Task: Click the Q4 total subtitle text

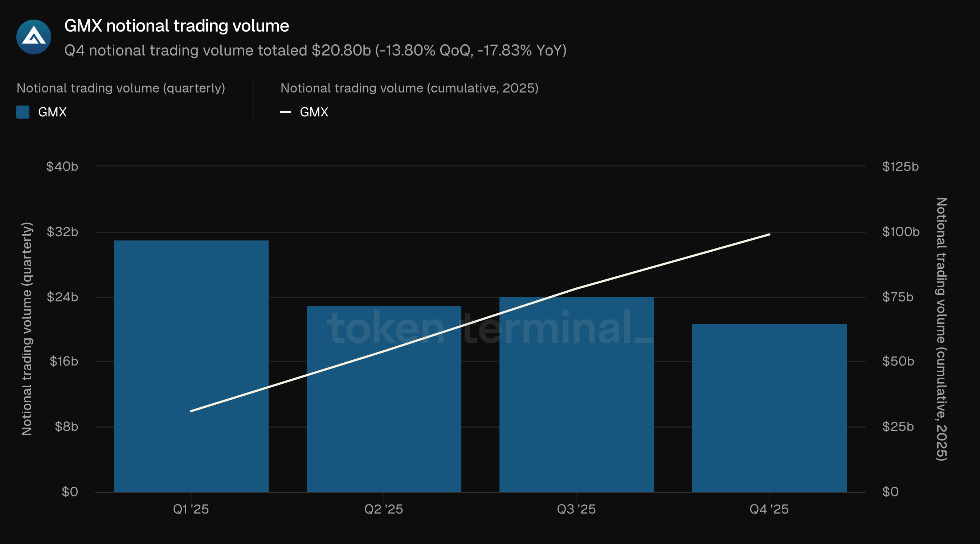Action: (315, 50)
